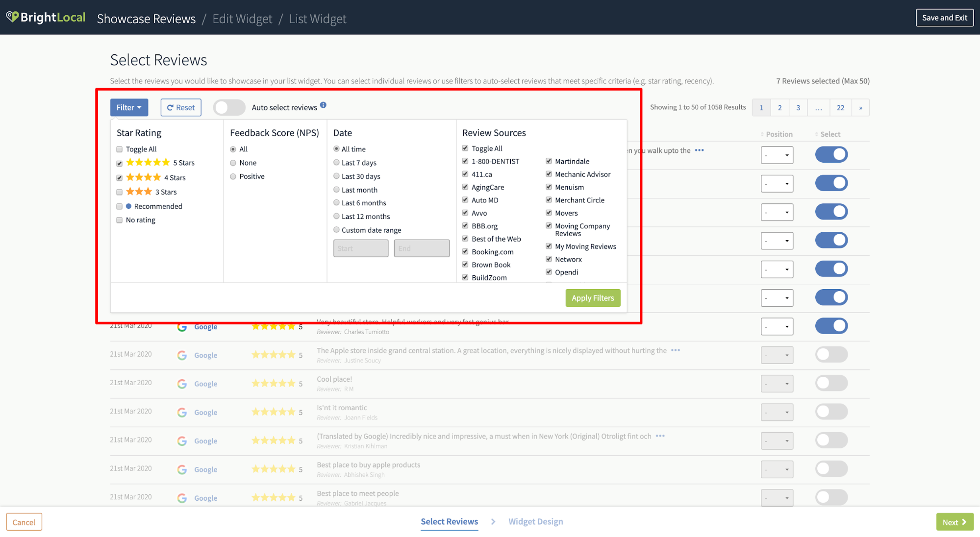This screenshot has width=980, height=537.
Task: Click the Google icon for Abhishek Singh review
Action: point(182,469)
